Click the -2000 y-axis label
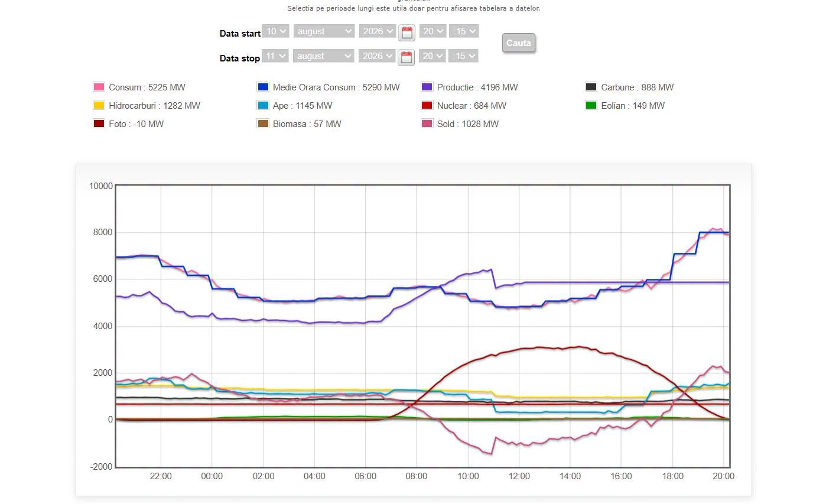813x504 pixels. (x=101, y=467)
